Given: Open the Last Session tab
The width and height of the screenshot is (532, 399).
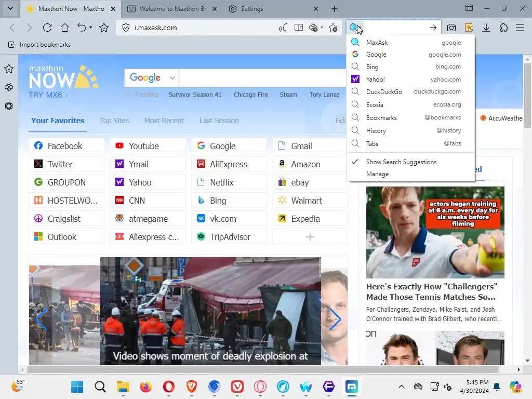Looking at the screenshot, I should (x=219, y=121).
